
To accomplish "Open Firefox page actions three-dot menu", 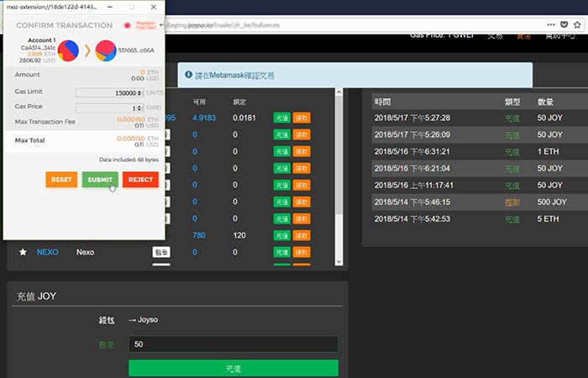I will point(551,24).
